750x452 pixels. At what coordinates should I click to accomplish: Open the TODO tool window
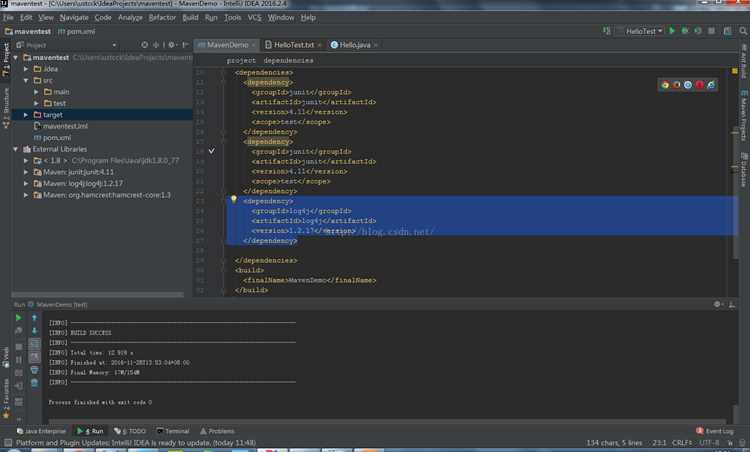[130, 431]
